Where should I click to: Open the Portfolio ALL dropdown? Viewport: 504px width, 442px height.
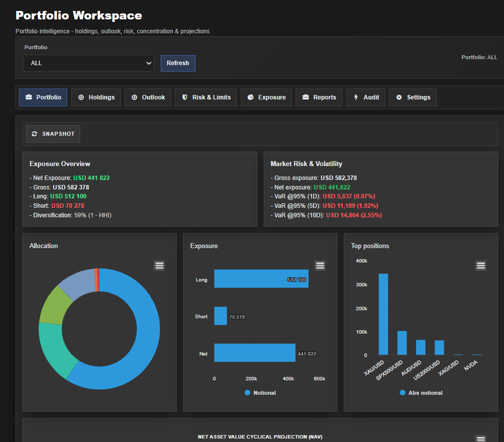pos(89,63)
